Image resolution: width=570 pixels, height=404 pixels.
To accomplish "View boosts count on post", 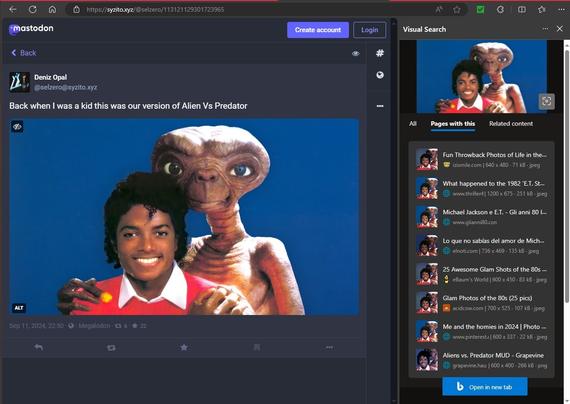I will click(x=121, y=325).
